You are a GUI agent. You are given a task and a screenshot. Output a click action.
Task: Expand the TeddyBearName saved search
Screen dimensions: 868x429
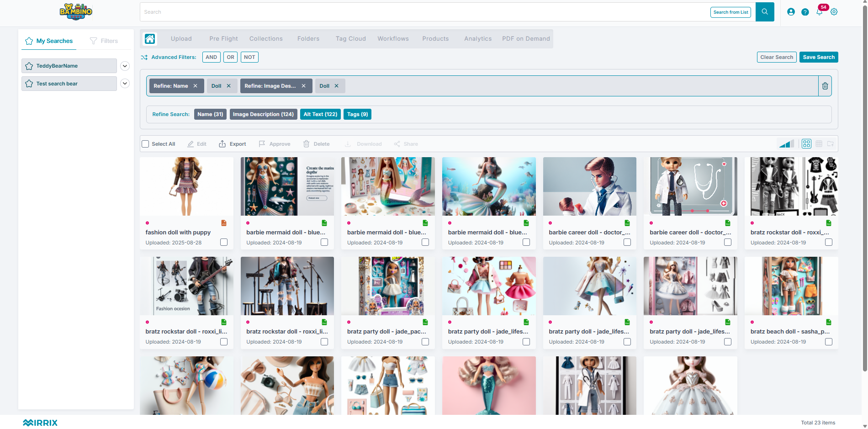pos(125,66)
